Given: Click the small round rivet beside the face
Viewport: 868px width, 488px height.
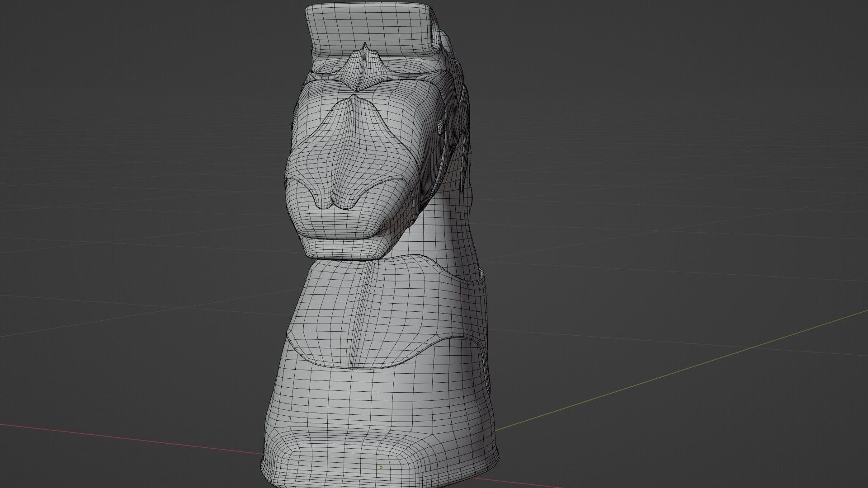Looking at the screenshot, I should pos(440,127).
